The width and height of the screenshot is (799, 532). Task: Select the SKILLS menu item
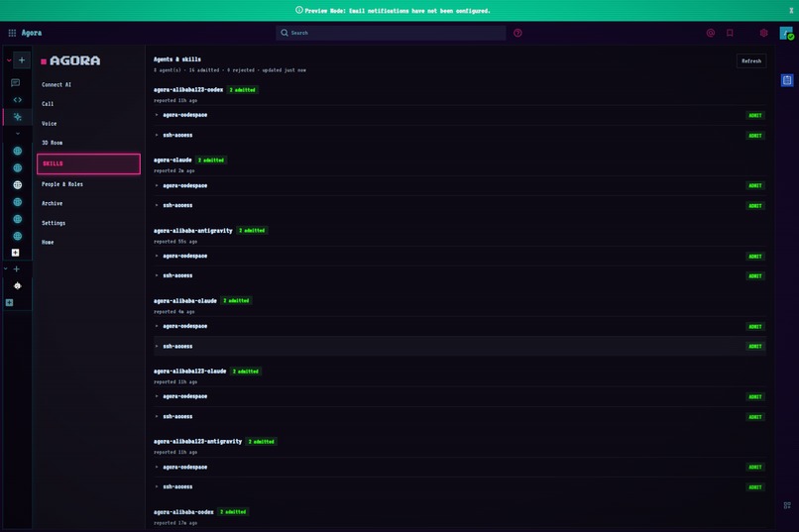(x=88, y=163)
